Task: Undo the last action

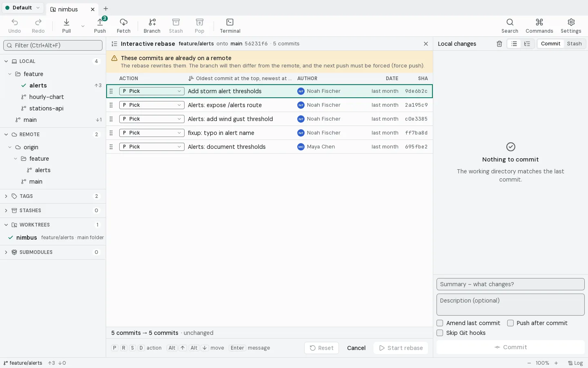Action: (15, 26)
